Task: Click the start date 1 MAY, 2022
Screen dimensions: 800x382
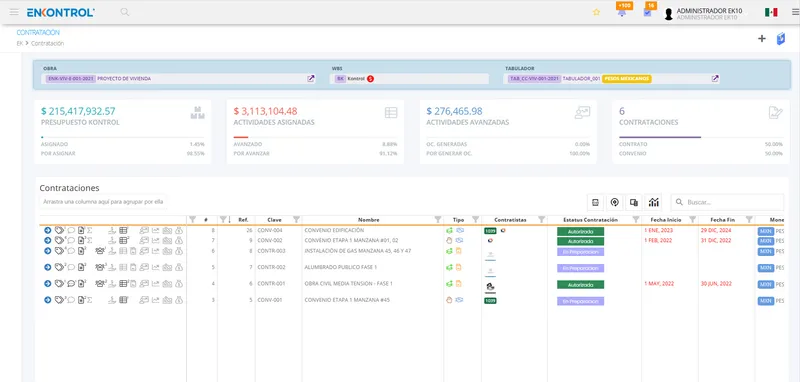Action: coord(659,284)
